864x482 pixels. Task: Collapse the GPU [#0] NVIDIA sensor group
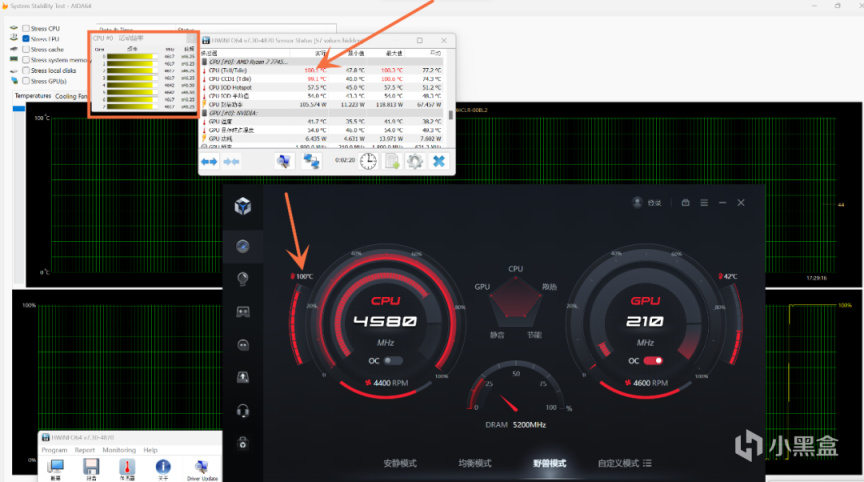pyautogui.click(x=205, y=113)
